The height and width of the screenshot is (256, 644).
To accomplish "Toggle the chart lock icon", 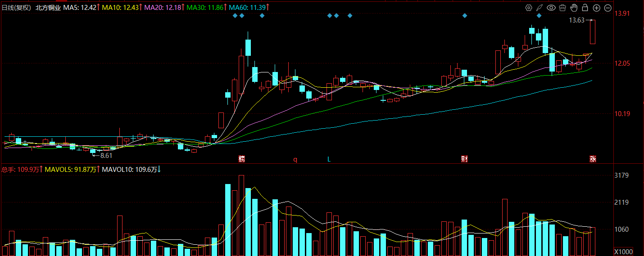I will pyautogui.click(x=585, y=8).
